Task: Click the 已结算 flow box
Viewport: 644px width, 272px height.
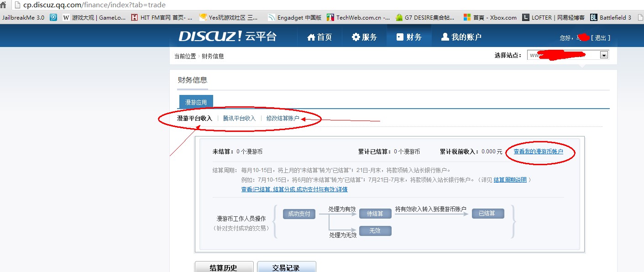Action: 488,214
